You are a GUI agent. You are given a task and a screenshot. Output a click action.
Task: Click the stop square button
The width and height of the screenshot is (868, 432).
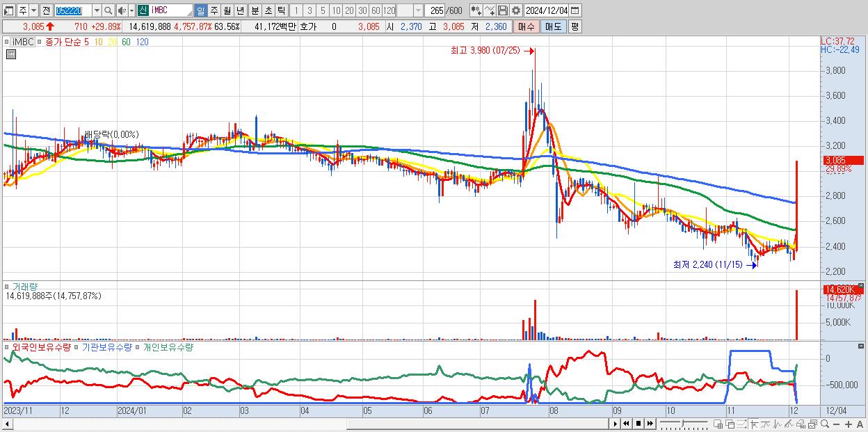[638, 424]
